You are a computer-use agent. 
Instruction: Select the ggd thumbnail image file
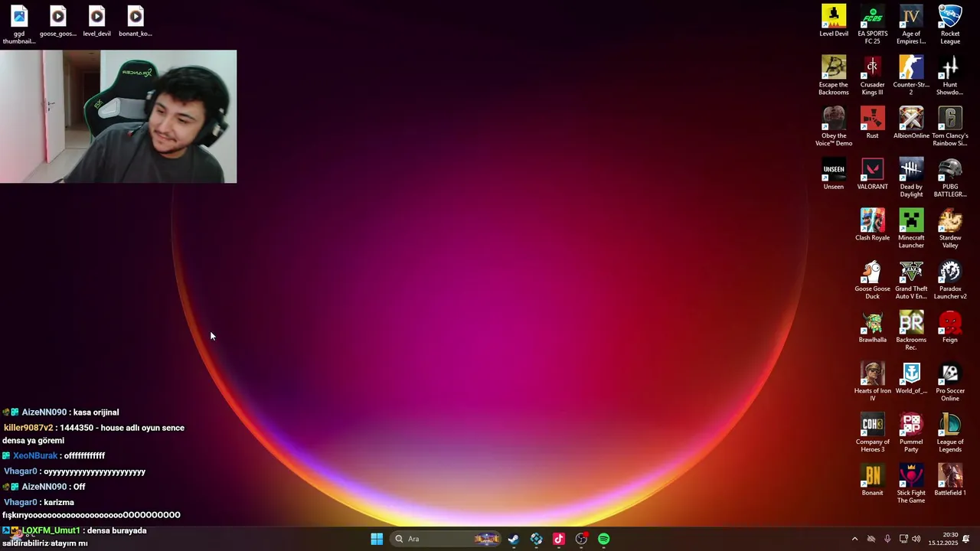pos(19,24)
